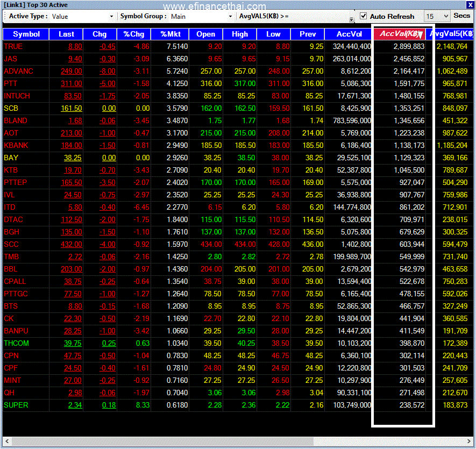The height and width of the screenshot is (449, 476).
Task: Select the CK symbol
Action: (9, 319)
